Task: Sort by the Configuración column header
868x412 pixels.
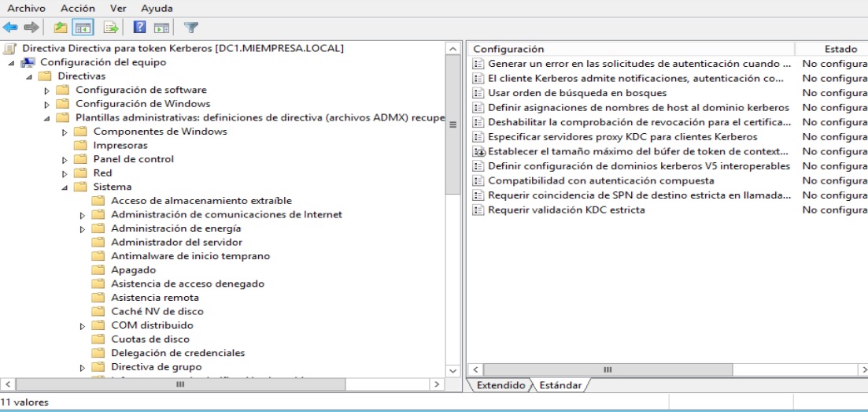Action: 630,49
